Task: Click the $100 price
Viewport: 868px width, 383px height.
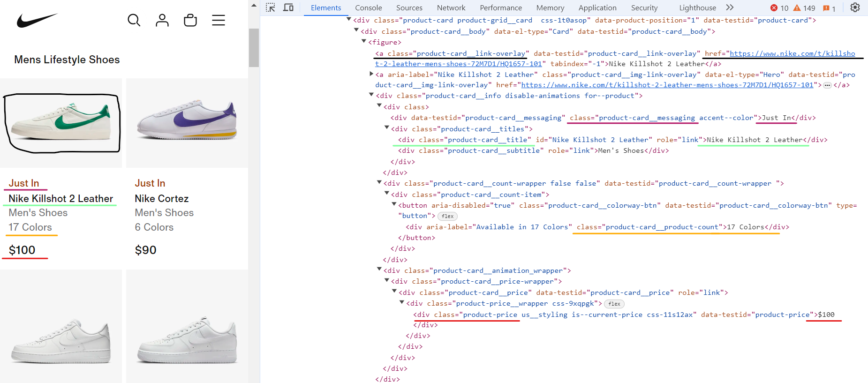Action: pyautogui.click(x=22, y=250)
